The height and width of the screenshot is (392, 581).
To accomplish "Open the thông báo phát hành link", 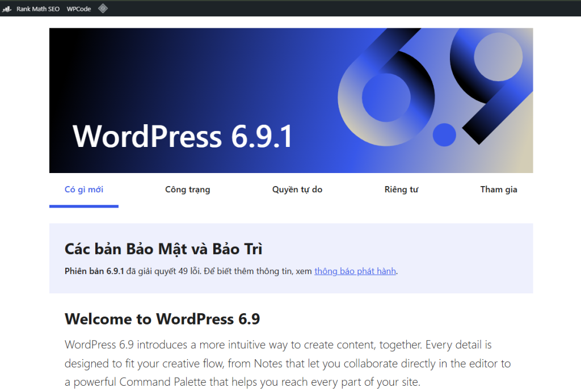I will [355, 271].
